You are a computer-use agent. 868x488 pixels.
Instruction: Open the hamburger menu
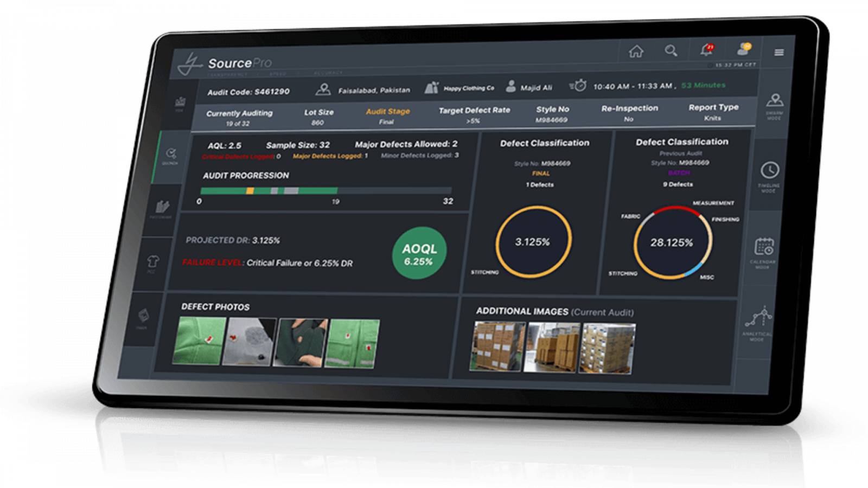pos(780,52)
